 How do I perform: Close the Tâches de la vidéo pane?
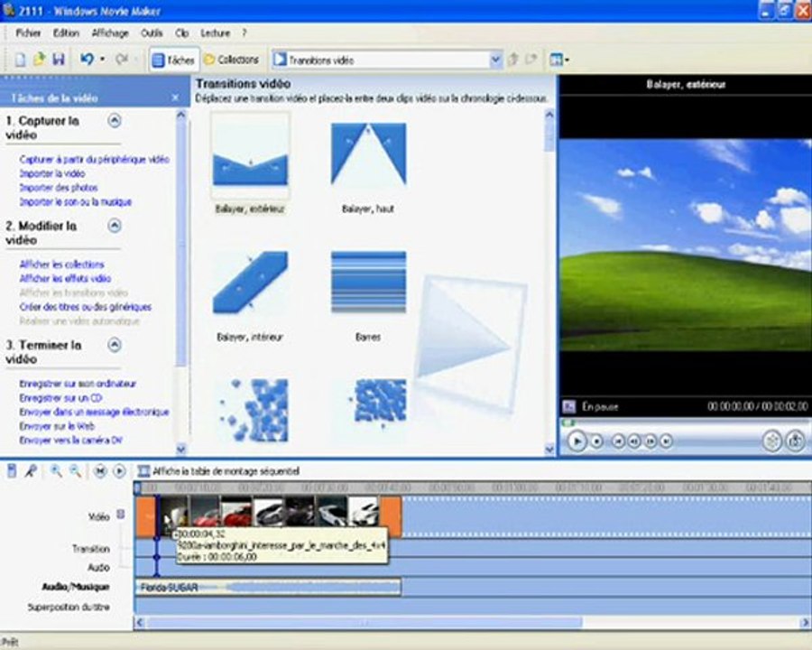[176, 97]
